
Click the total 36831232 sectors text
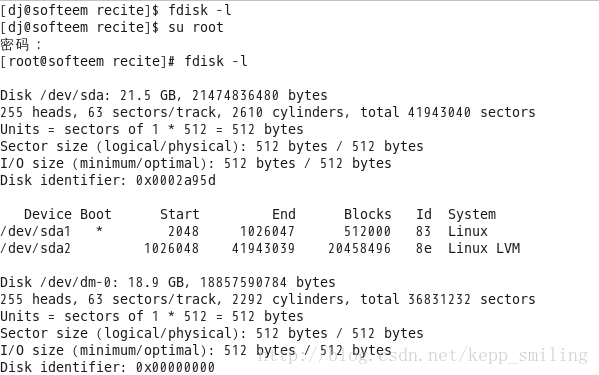(x=448, y=299)
